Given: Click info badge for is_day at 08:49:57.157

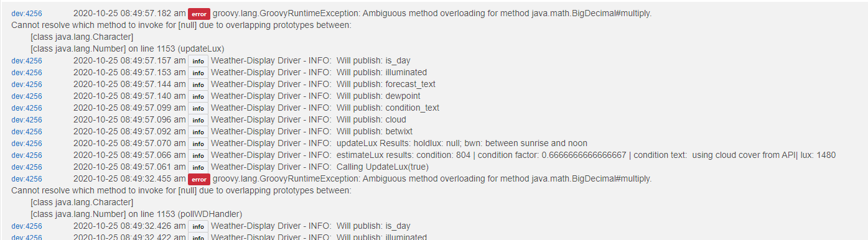Looking at the screenshot, I should [198, 61].
